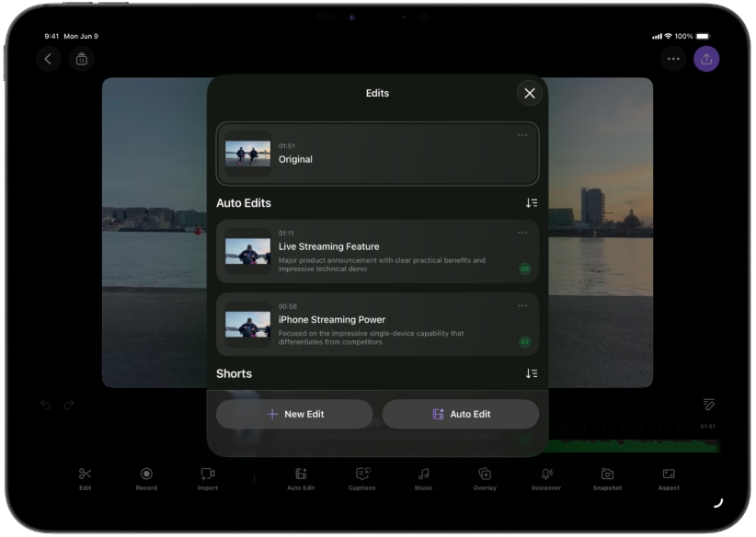Click the score badge on iPhone Streaming Power
The image size is (756, 537).
[524, 342]
